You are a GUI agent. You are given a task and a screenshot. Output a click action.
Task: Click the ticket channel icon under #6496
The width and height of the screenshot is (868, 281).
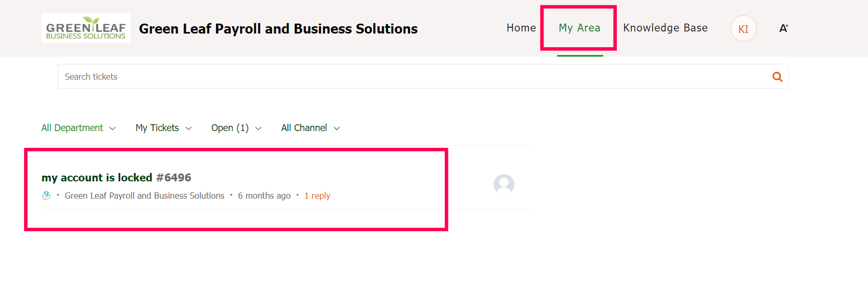click(x=47, y=196)
